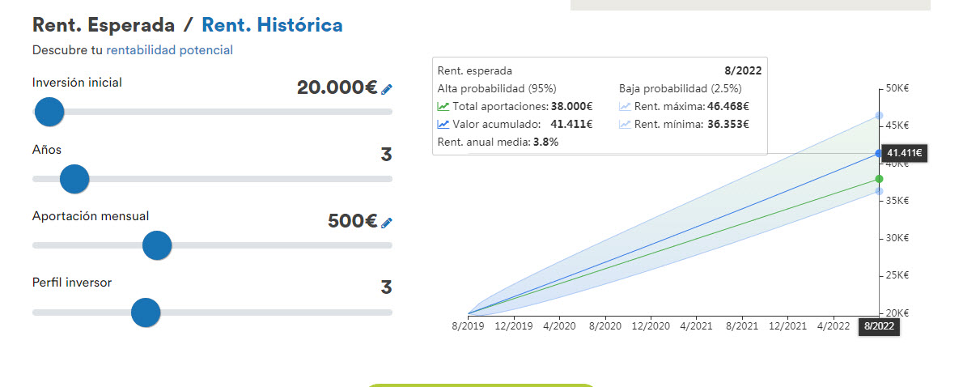Click chart icon beside Rent. máxima
980x387 pixels.
click(625, 106)
